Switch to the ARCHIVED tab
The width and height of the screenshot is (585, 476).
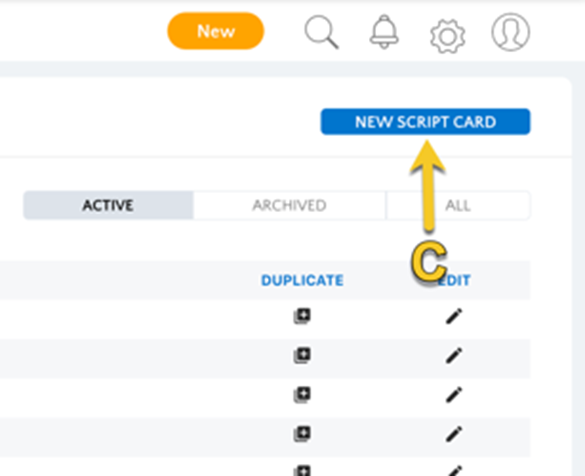click(290, 205)
